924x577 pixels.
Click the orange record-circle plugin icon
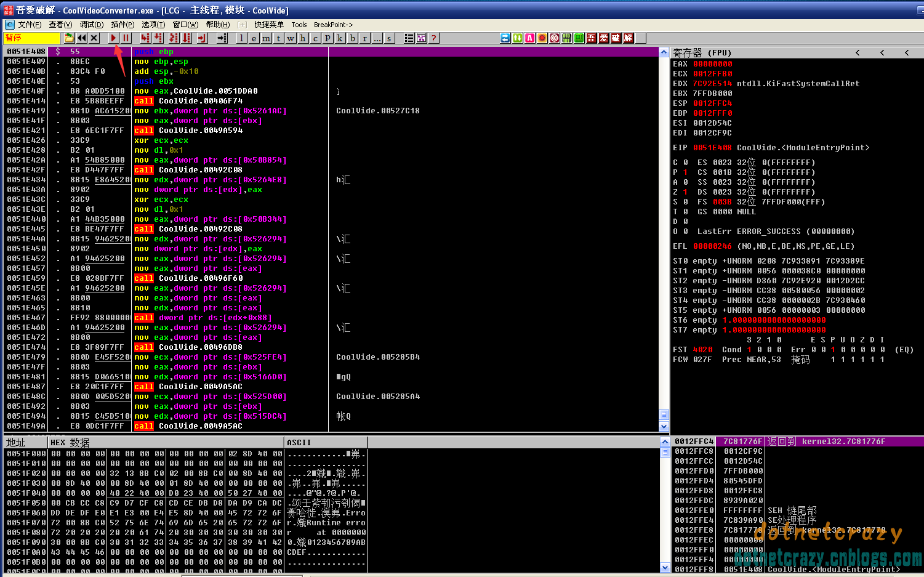coord(542,38)
